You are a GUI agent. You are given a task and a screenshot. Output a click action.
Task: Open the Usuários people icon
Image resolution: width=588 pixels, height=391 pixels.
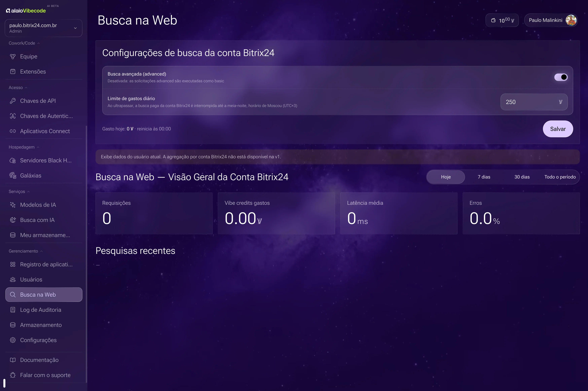tap(13, 279)
